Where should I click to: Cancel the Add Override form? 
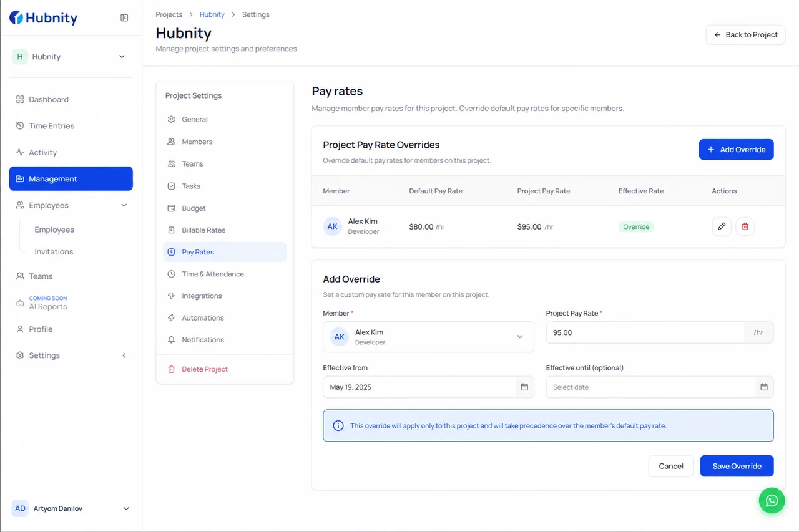[671, 466]
